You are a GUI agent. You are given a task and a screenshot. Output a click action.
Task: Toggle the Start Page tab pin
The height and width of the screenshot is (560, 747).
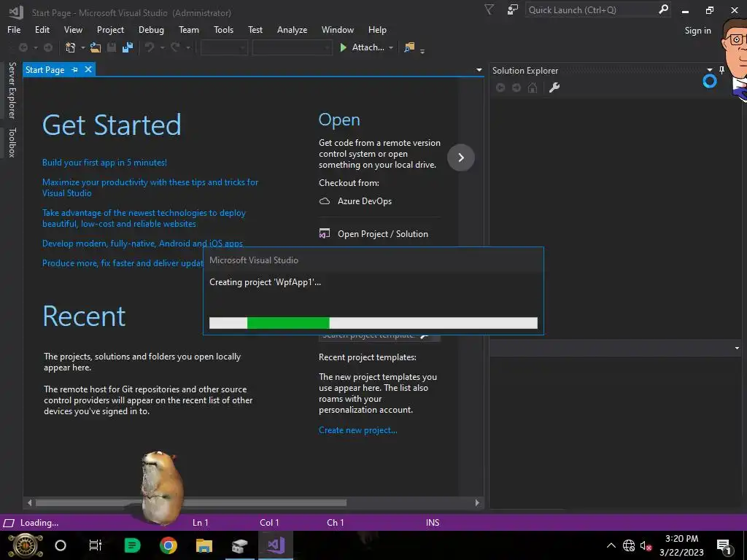point(75,69)
